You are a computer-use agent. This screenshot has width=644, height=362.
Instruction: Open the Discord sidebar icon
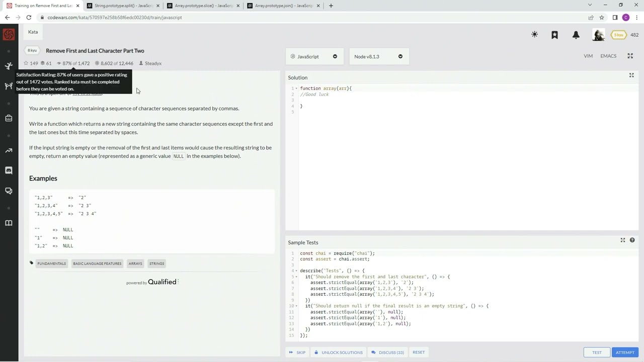tap(9, 170)
